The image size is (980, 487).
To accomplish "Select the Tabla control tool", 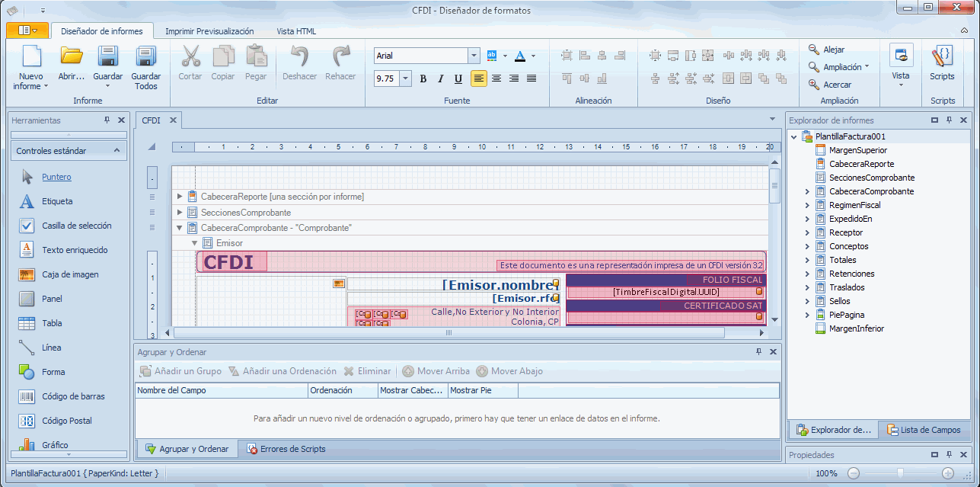I will click(x=27, y=323).
